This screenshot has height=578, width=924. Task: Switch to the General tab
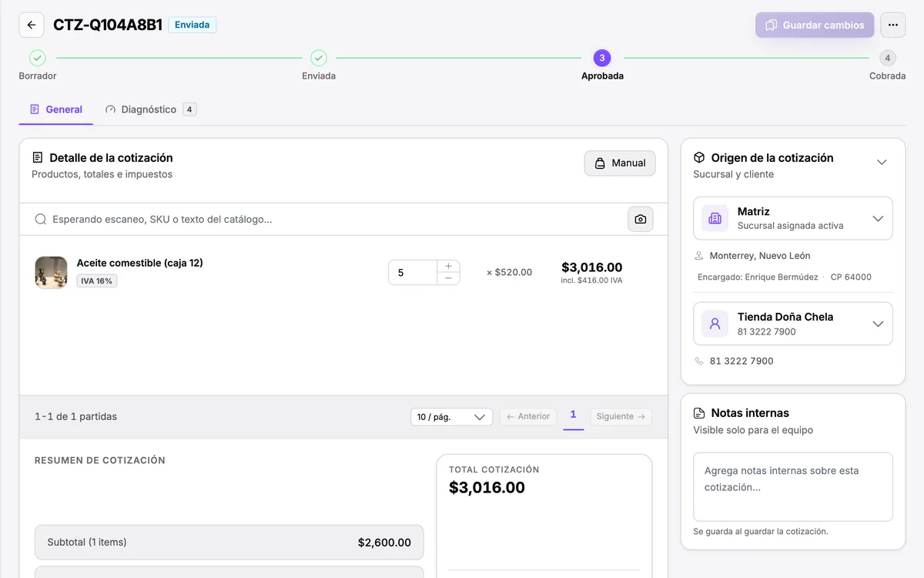pos(55,109)
